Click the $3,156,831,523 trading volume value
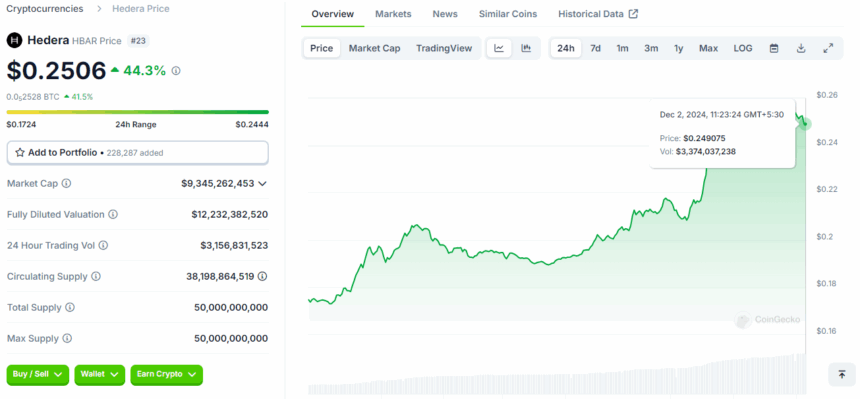This screenshot has width=860, height=399. point(234,245)
